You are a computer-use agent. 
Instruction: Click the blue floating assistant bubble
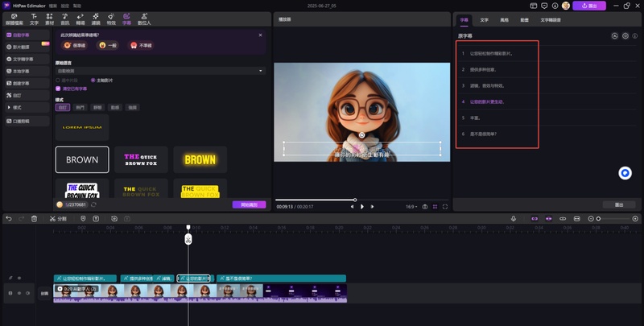click(625, 173)
